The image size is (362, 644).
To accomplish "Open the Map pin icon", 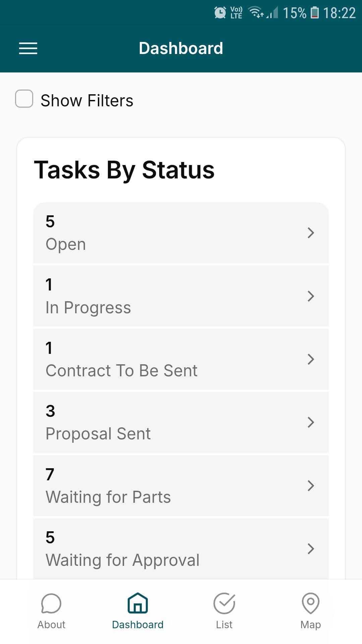I will pos(310,603).
